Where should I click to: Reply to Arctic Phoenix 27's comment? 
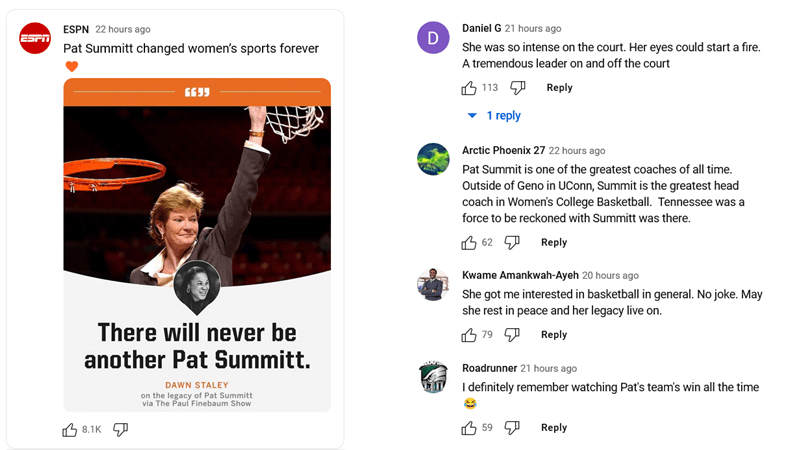pos(554,242)
